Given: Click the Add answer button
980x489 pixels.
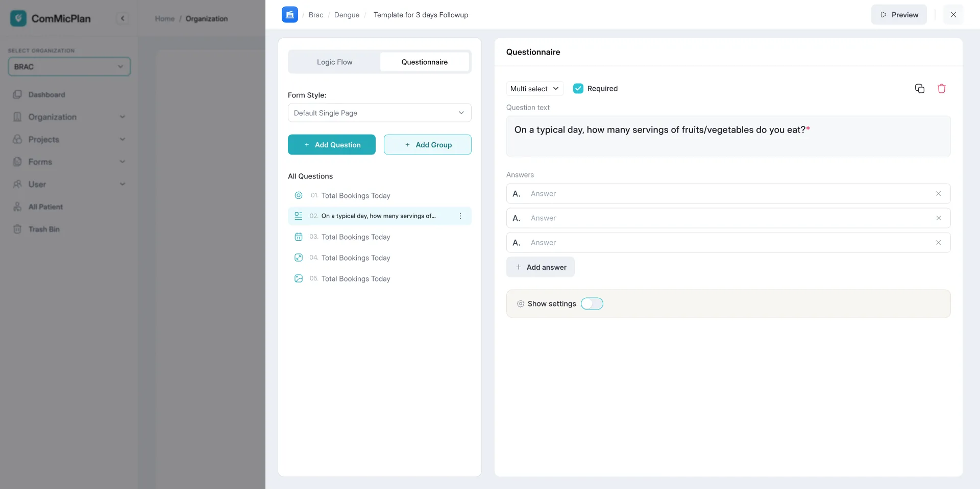Looking at the screenshot, I should [541, 267].
